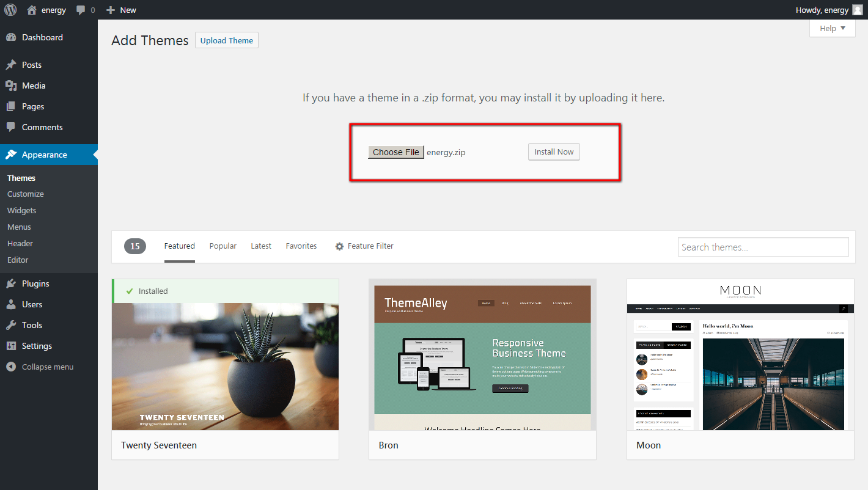The height and width of the screenshot is (490, 868).
Task: Click the Users icon in sidebar
Action: (x=11, y=304)
